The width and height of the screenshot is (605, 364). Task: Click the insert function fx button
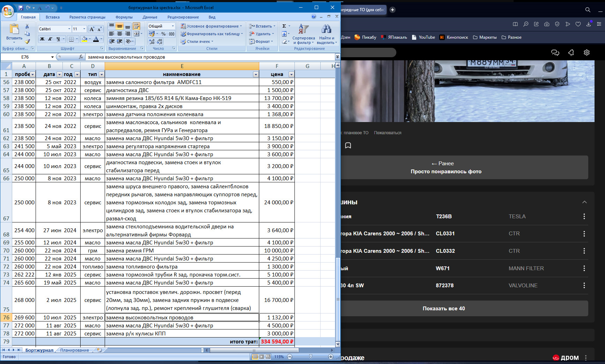point(81,57)
